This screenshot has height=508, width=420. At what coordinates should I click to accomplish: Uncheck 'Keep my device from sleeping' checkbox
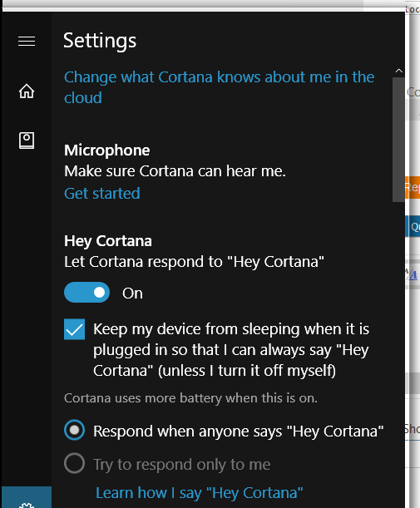pyautogui.click(x=75, y=329)
